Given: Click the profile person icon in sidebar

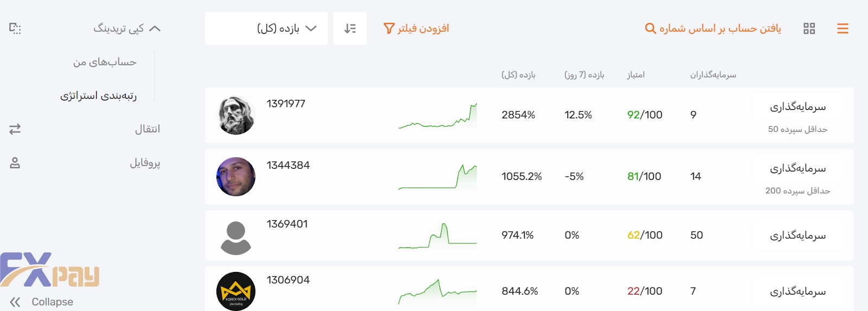Looking at the screenshot, I should [x=15, y=163].
